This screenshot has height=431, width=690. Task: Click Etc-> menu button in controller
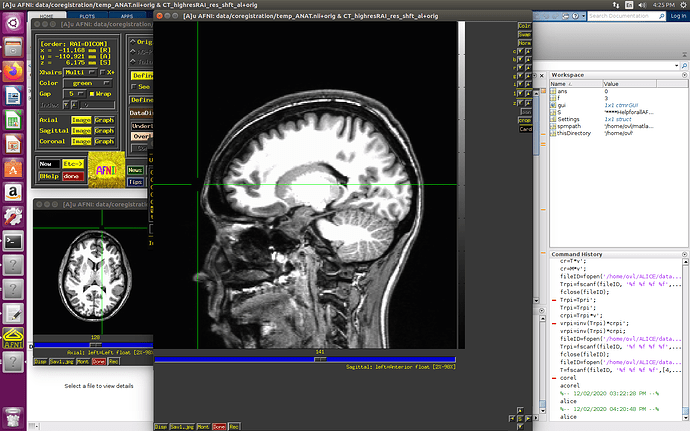coord(73,164)
